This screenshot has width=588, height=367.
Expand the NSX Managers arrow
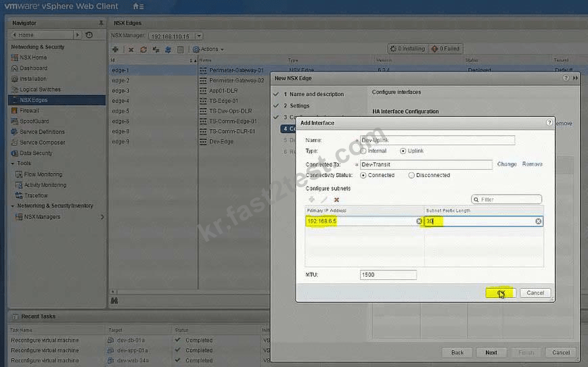pyautogui.click(x=102, y=217)
